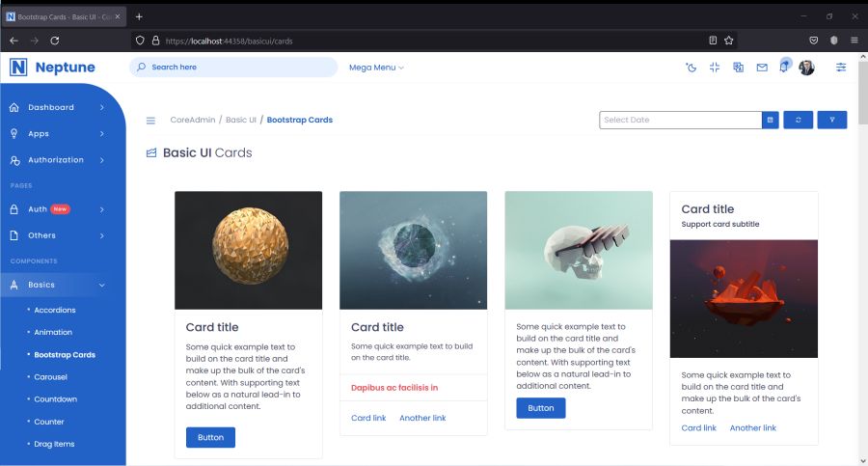Open Accordions in the sidebar
The image size is (868, 466).
[x=55, y=311]
